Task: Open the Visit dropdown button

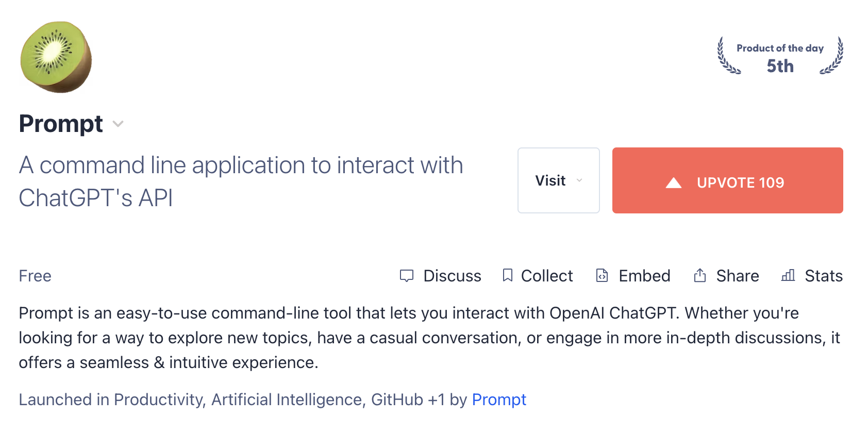Action: click(x=558, y=180)
